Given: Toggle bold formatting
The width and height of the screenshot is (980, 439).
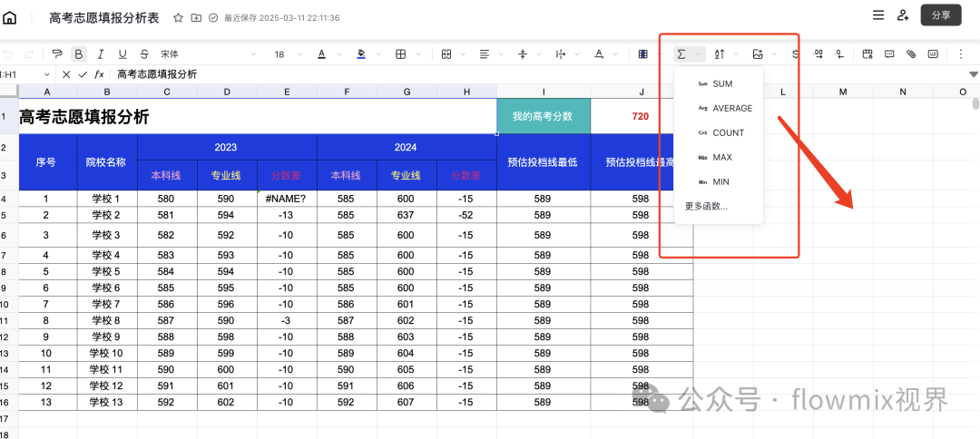Looking at the screenshot, I should pyautogui.click(x=79, y=54).
